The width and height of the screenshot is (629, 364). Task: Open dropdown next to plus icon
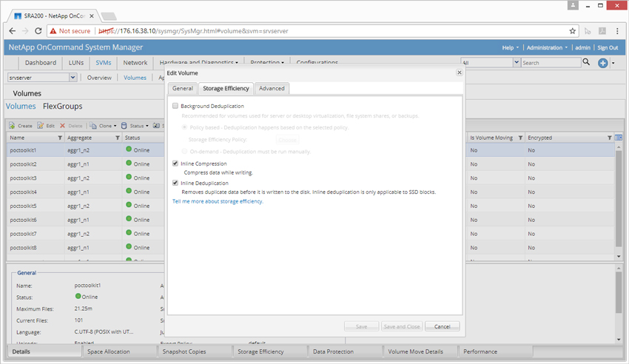pos(613,63)
